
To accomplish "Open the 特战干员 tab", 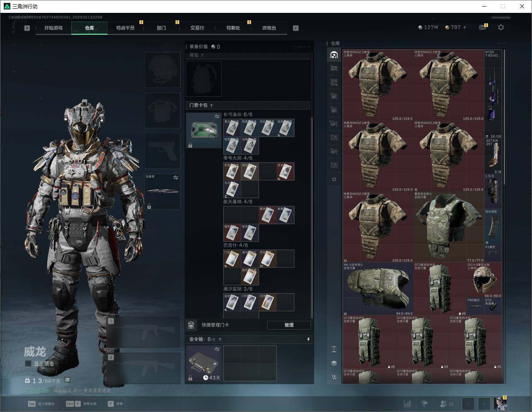I will click(x=125, y=28).
